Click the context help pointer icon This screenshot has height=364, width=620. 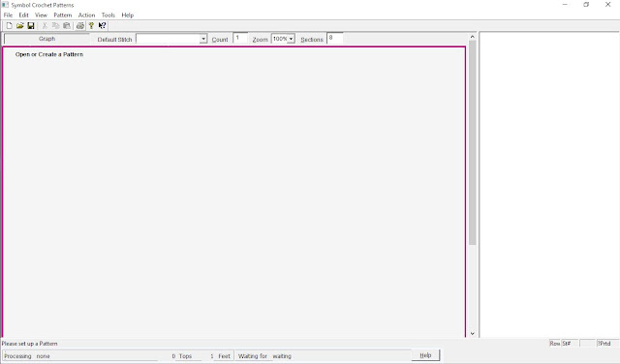[x=102, y=26]
